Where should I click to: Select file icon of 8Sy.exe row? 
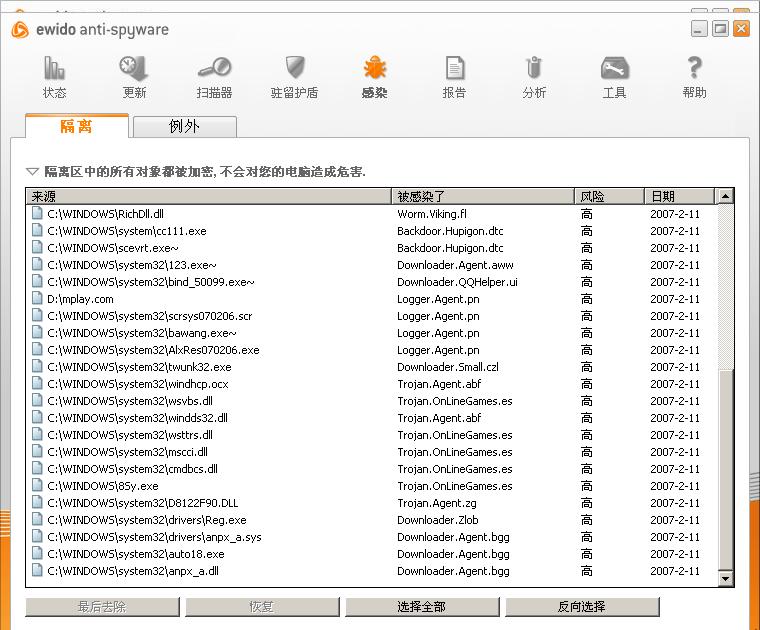click(x=37, y=486)
